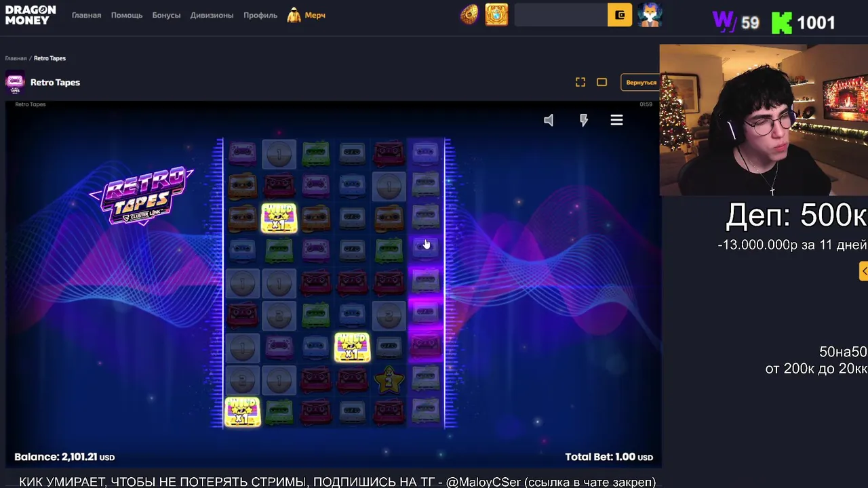The image size is (868, 488).
Task: Click the green Kick K logo
Action: coord(782,22)
